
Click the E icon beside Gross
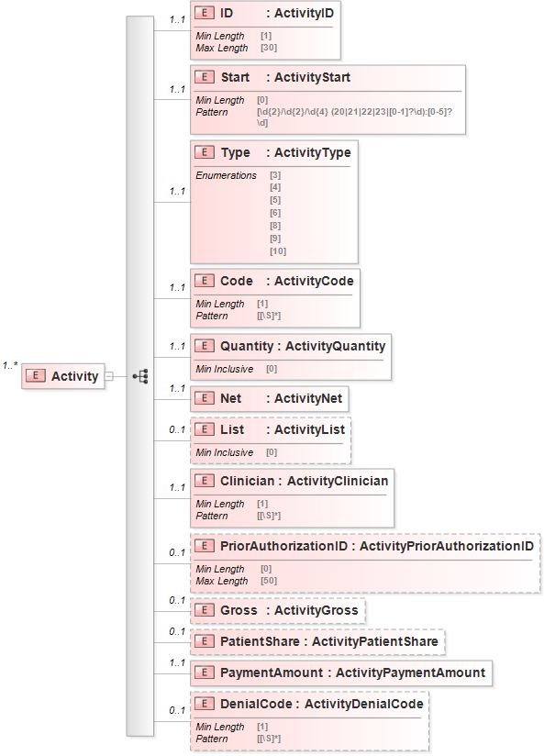pos(205,610)
